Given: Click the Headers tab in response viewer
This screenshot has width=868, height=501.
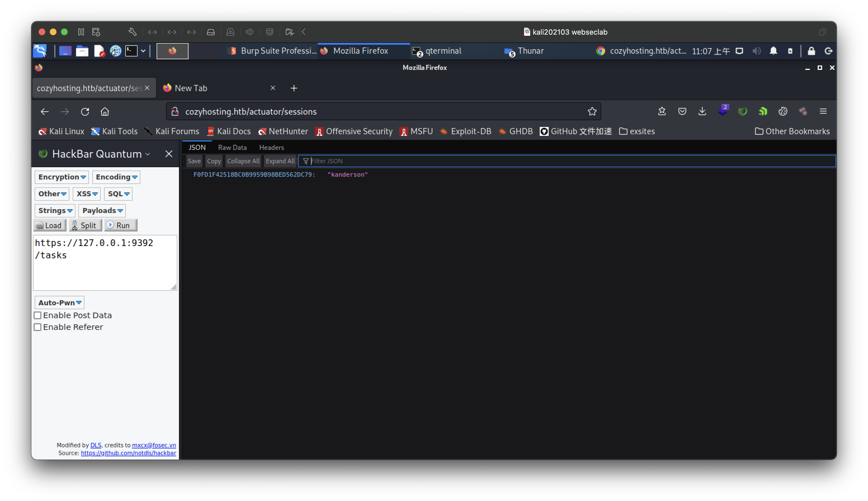Looking at the screenshot, I should (x=272, y=147).
